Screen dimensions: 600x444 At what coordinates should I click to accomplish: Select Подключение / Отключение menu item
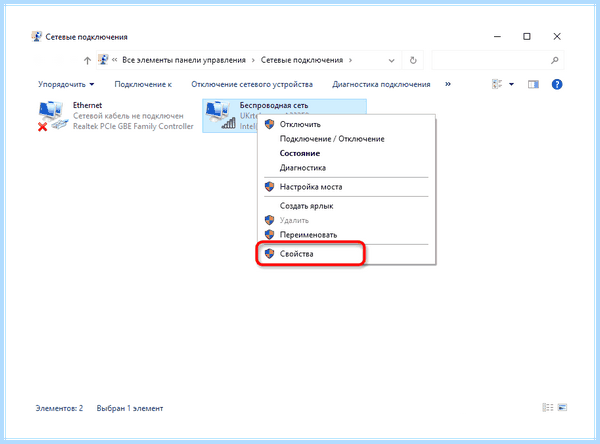point(346,139)
